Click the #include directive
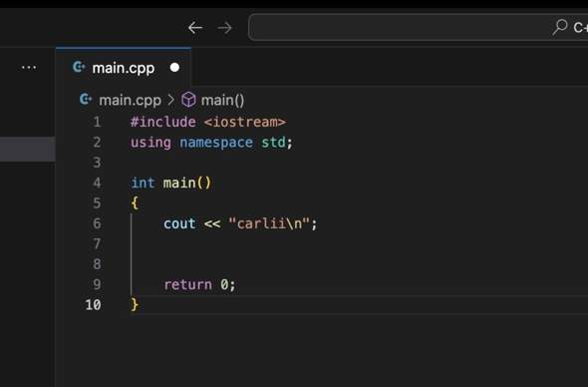Viewport: 588px width, 387px height. pos(163,122)
